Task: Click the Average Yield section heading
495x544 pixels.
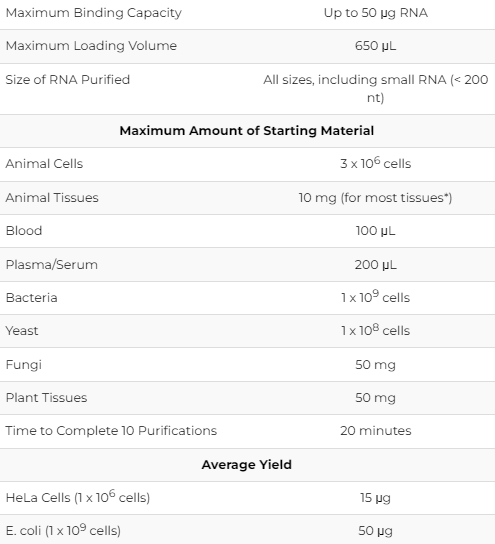Action: coord(247,465)
